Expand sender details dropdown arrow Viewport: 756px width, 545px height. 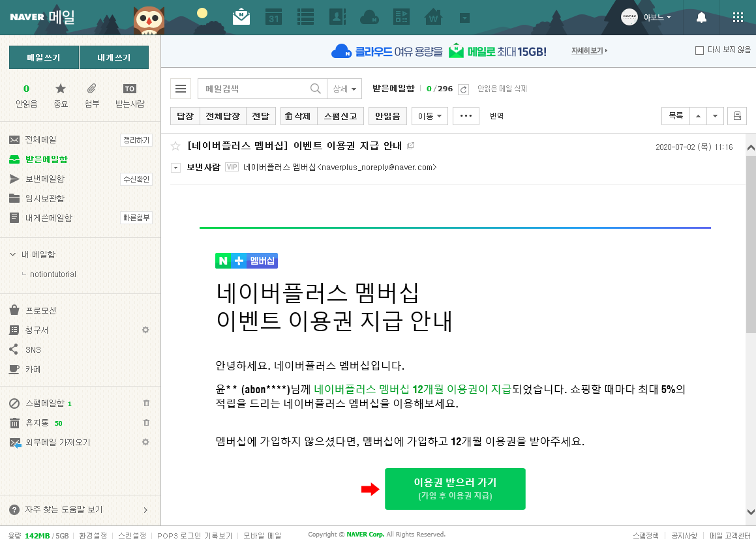tap(176, 168)
